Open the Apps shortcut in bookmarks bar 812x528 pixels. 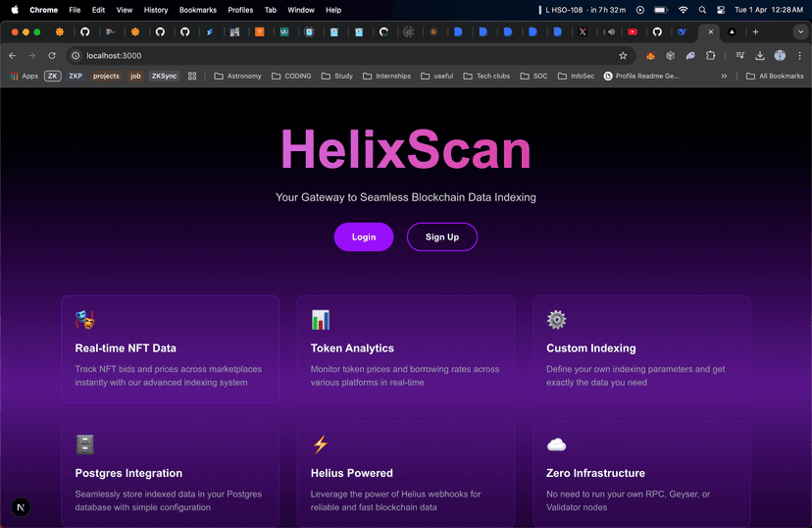(25, 77)
